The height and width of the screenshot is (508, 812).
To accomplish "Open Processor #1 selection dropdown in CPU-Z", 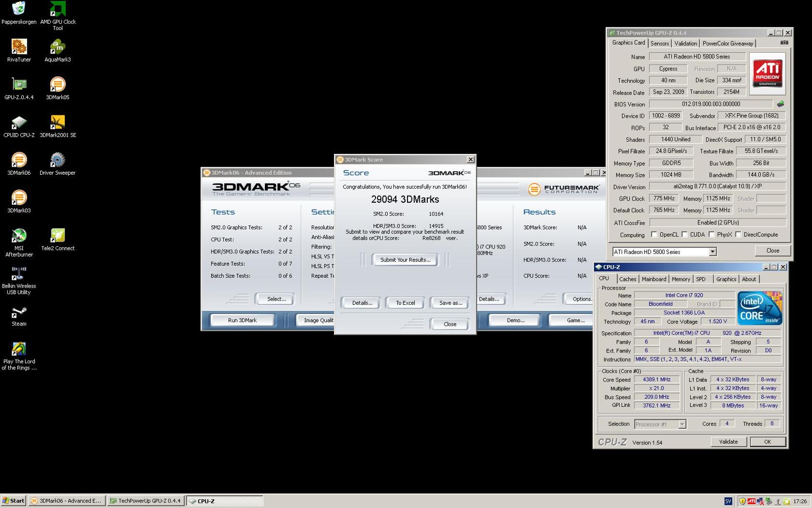I will point(682,424).
